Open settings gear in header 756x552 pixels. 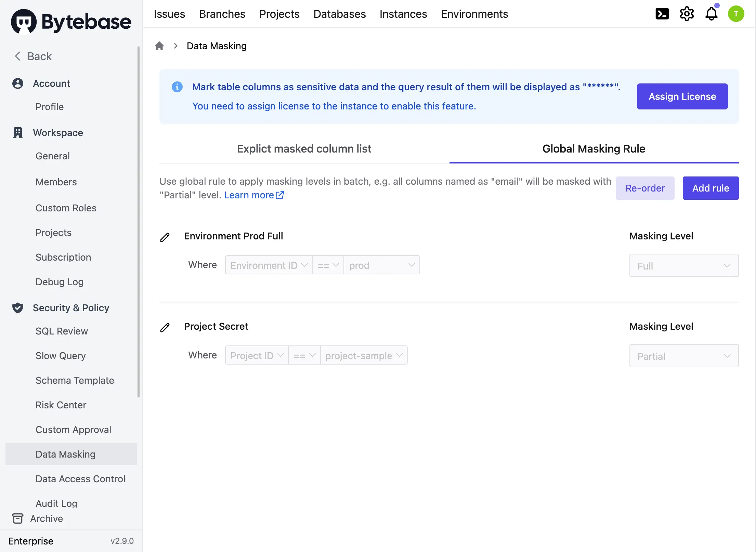[687, 14]
